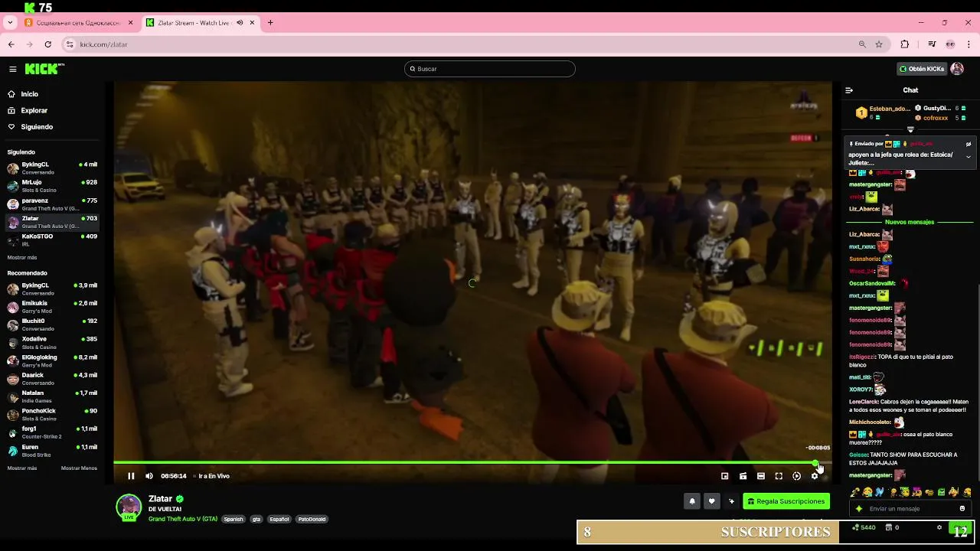The image size is (980, 551).
Task: Click Regala Suscripciones button
Action: point(786,501)
